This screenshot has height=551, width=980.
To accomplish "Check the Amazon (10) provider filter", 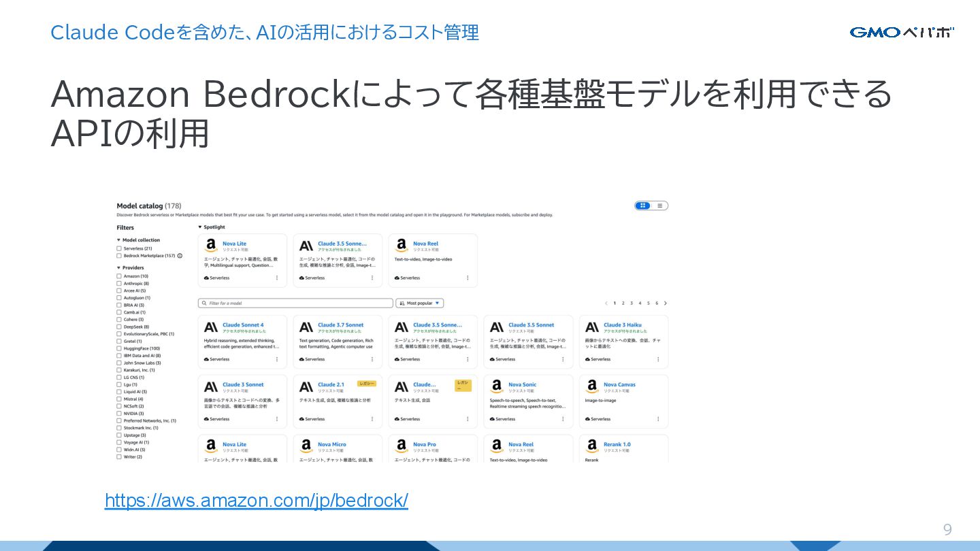I will click(x=119, y=276).
